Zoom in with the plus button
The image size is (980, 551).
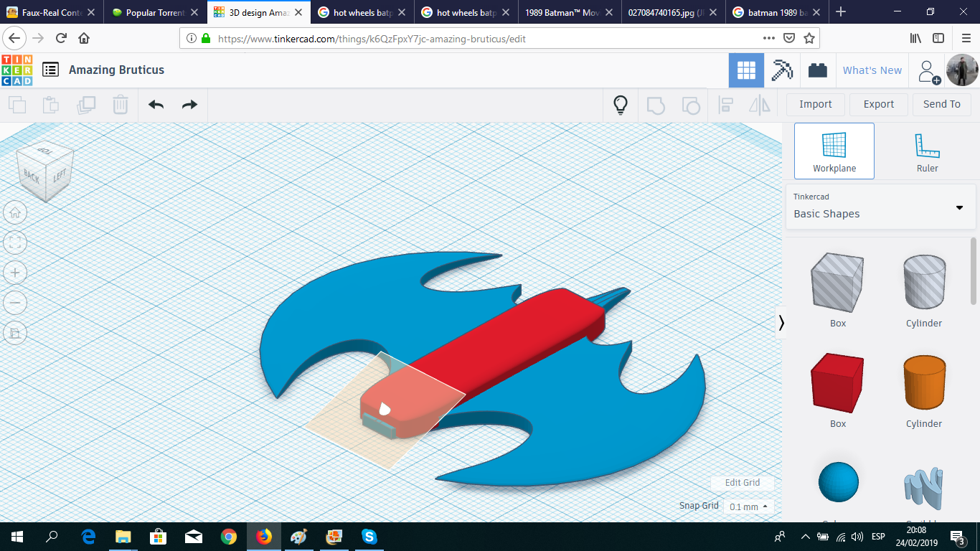pos(15,273)
